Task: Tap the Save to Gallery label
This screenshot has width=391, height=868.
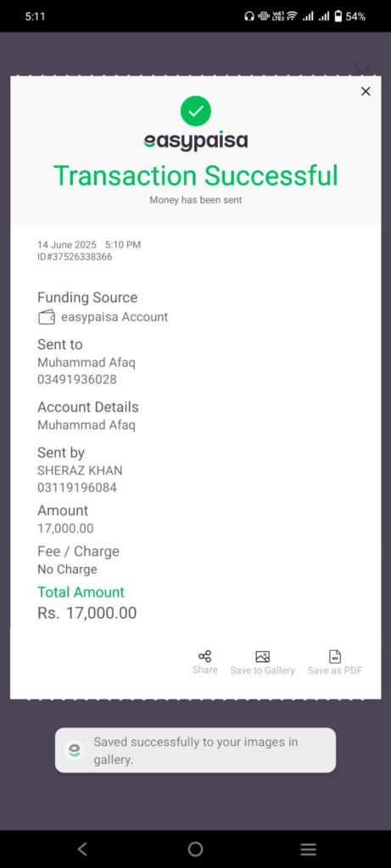Action: [x=263, y=670]
